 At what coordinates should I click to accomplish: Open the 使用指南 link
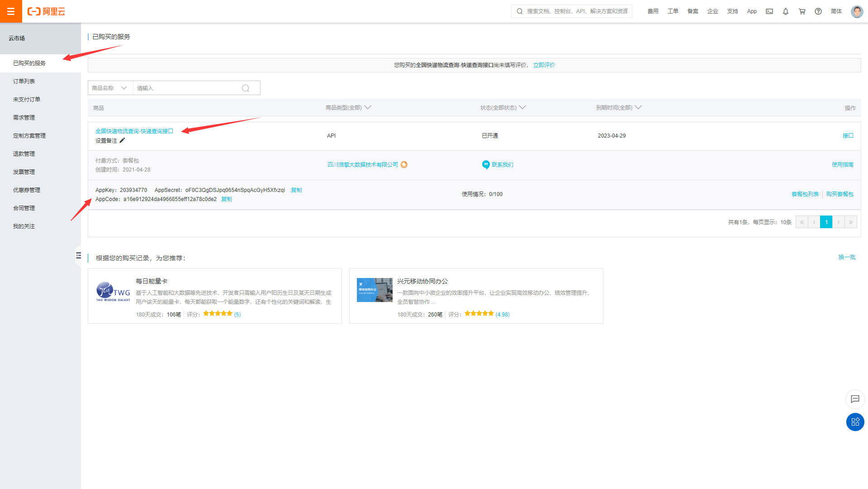click(x=842, y=165)
